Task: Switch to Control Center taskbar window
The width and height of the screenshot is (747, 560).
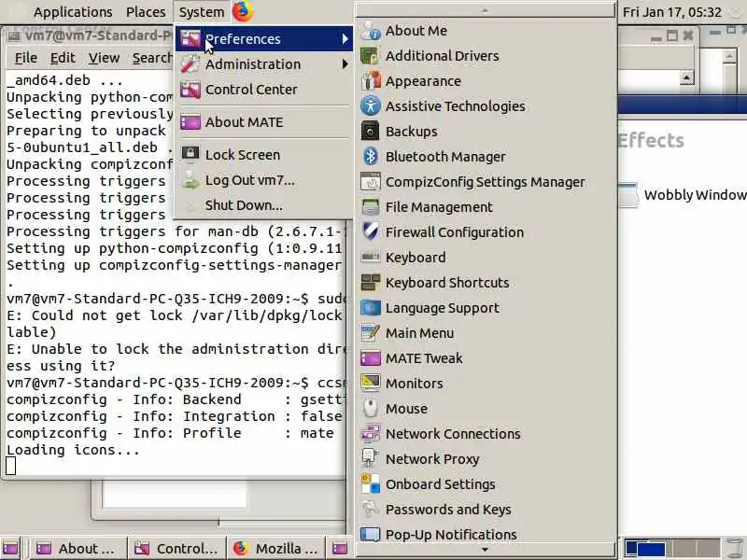Action: tap(177, 549)
